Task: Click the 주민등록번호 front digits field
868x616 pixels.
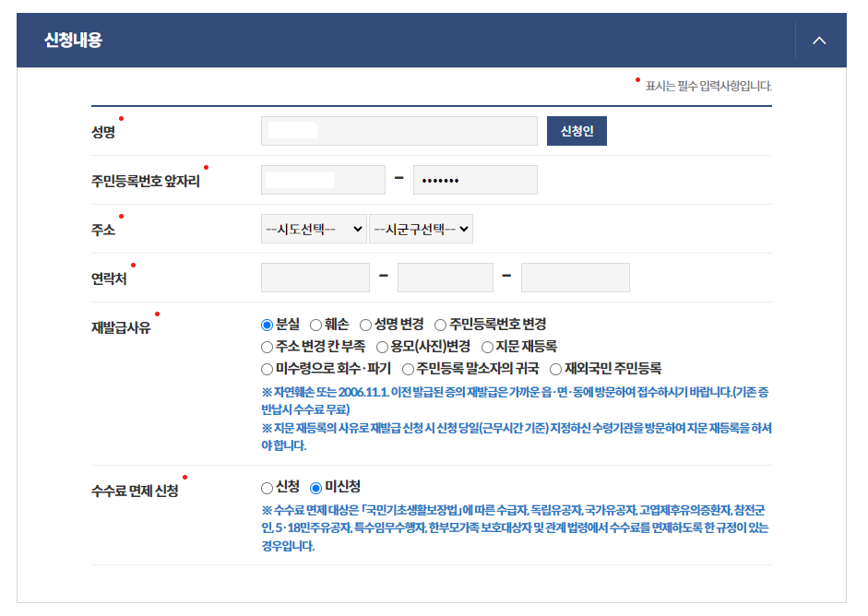Action: tap(323, 180)
